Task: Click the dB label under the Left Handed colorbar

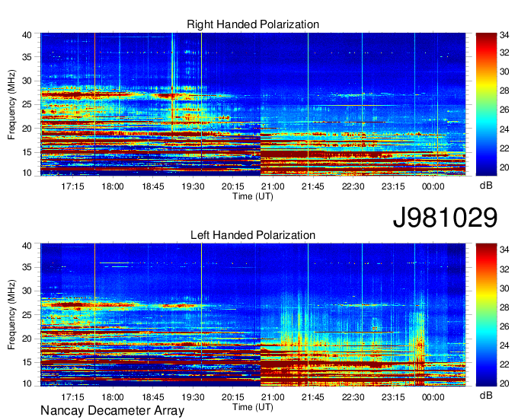Action: coord(486,395)
